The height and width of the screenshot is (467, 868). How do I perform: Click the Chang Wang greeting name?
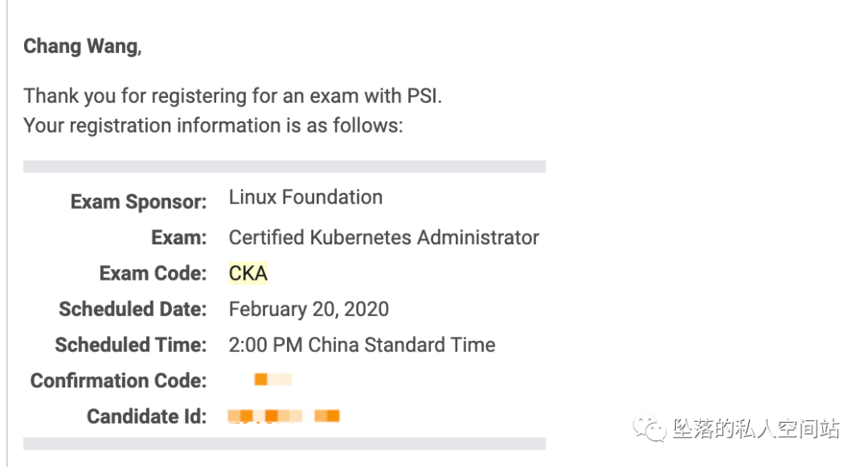83,47
